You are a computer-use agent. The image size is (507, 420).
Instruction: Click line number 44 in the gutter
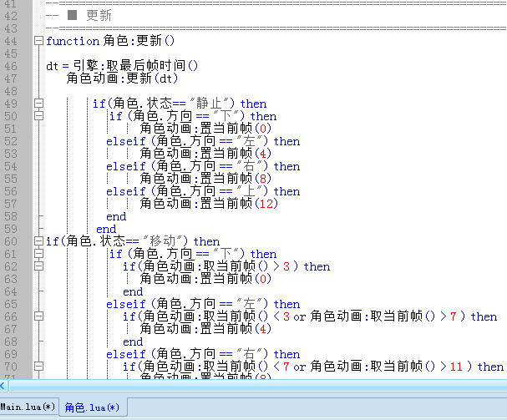tap(10, 41)
